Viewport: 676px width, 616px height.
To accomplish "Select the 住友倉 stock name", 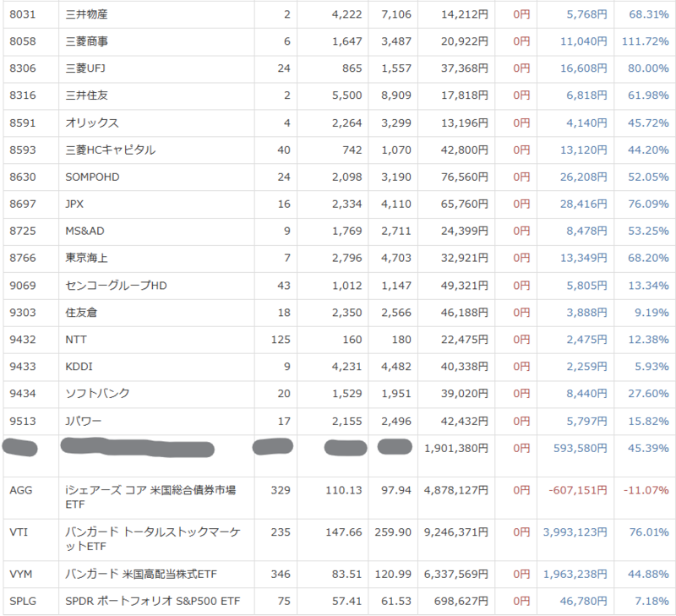I will click(x=81, y=313).
